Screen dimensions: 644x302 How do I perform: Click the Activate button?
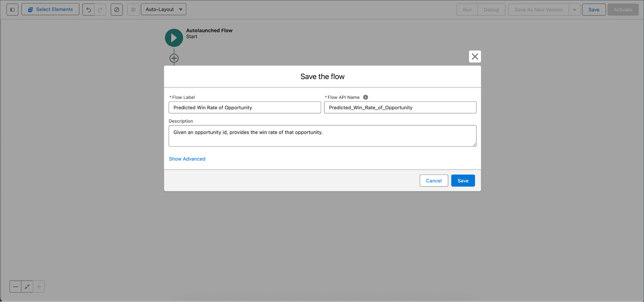pyautogui.click(x=623, y=10)
